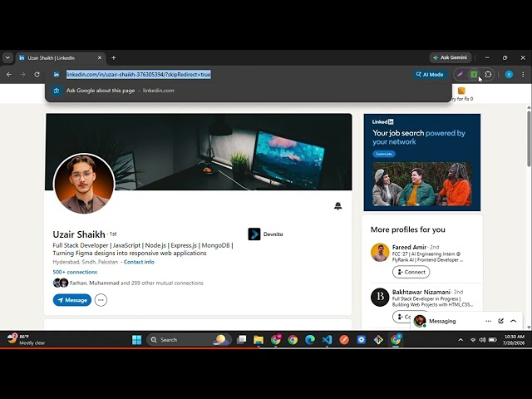Open the Chrome three-dot menu
Image resolution: width=532 pixels, height=399 pixels.
coord(523,74)
